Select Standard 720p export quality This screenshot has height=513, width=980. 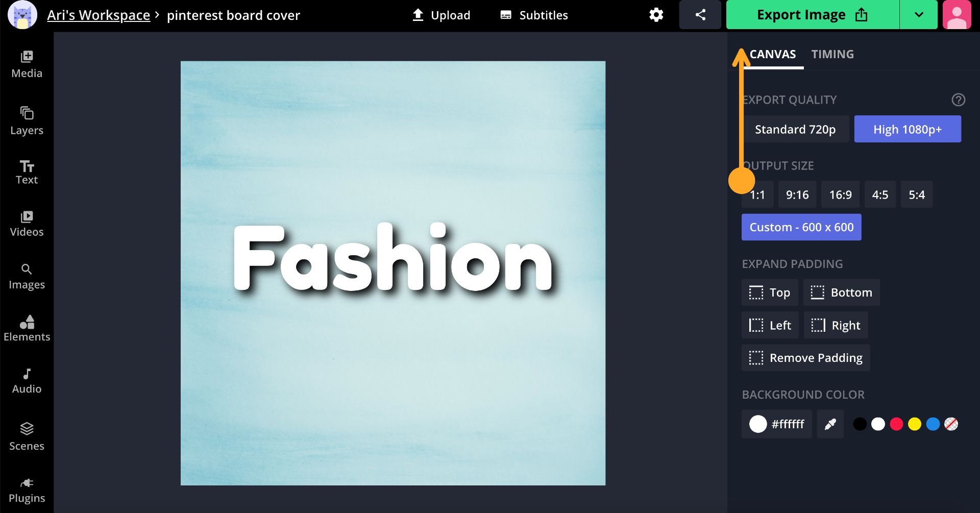pyautogui.click(x=795, y=129)
